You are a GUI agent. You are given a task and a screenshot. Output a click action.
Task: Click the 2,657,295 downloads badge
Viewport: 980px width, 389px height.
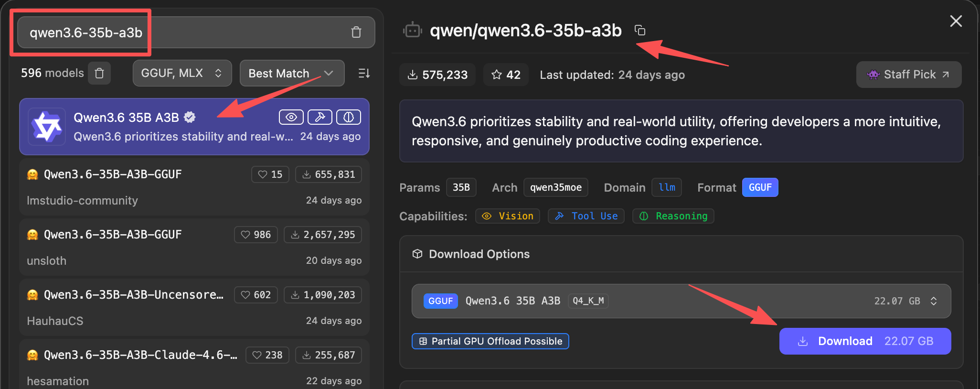click(323, 235)
